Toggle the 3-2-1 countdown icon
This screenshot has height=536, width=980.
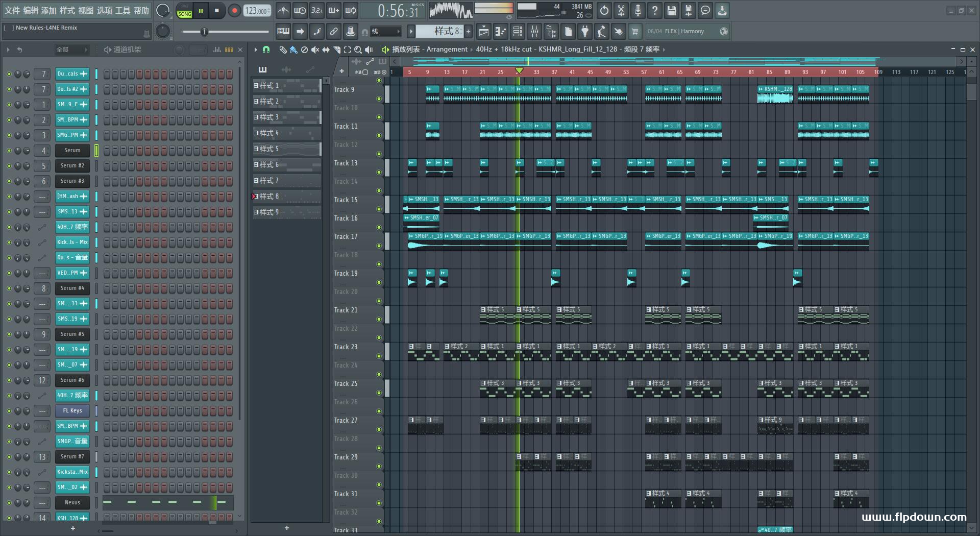pyautogui.click(x=317, y=10)
